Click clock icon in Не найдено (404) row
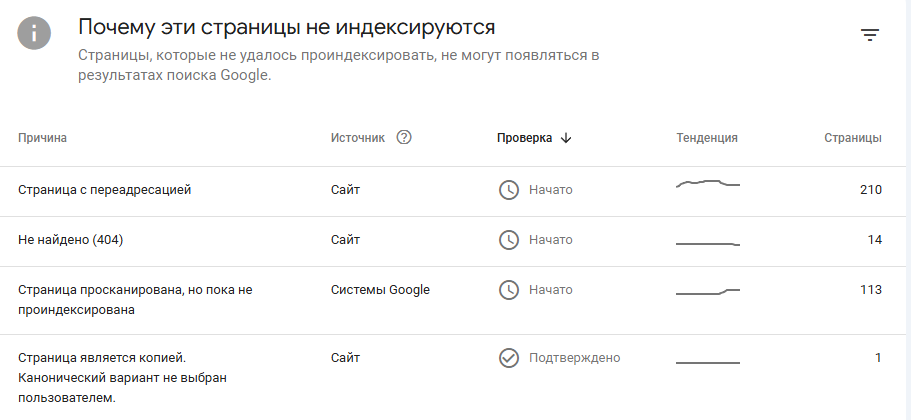Viewport: 911px width, 420px height. pos(509,240)
